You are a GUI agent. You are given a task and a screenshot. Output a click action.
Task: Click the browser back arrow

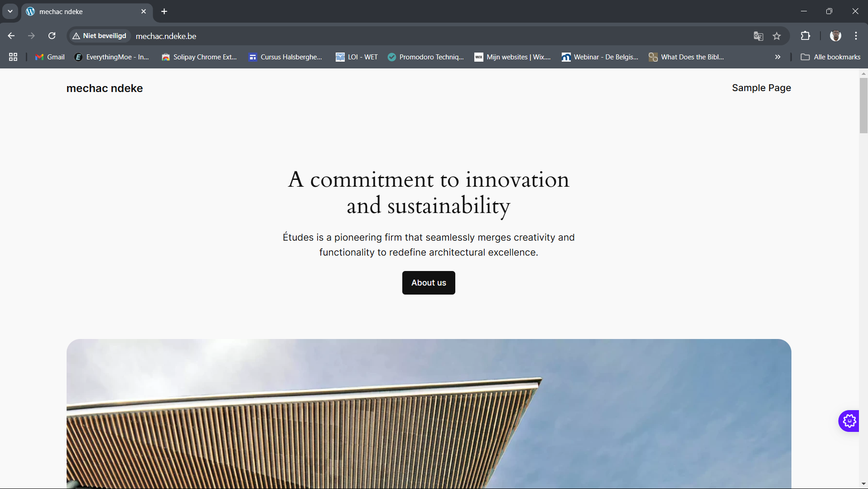pyautogui.click(x=11, y=36)
